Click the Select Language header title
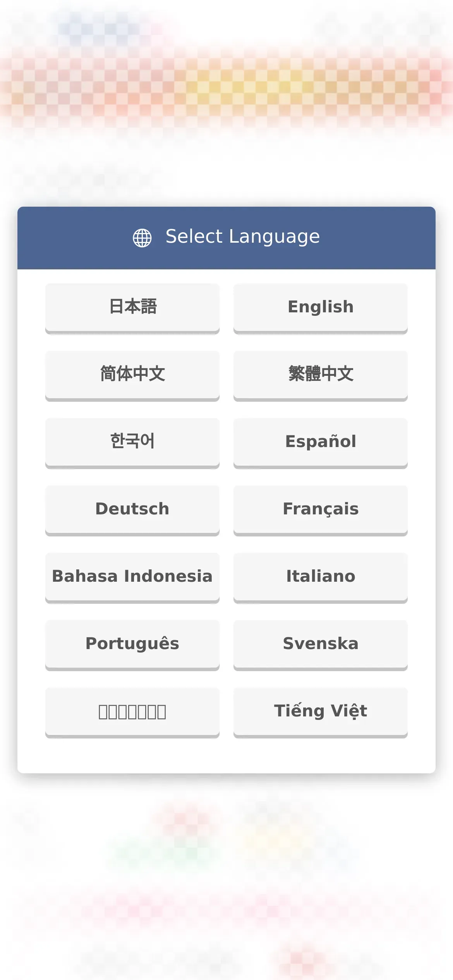The height and width of the screenshot is (980, 453). pos(243,236)
